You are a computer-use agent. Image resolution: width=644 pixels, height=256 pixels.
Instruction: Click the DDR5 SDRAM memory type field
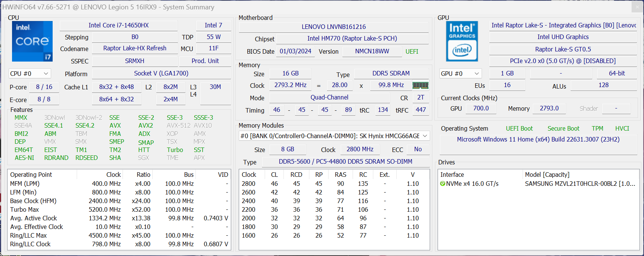[391, 74]
